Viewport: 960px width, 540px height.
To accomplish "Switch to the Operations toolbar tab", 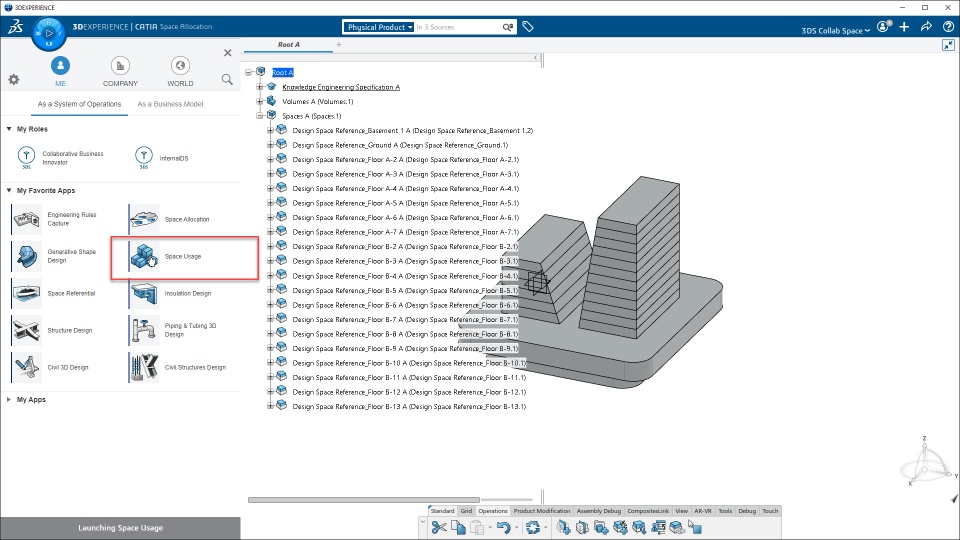I will pyautogui.click(x=493, y=511).
